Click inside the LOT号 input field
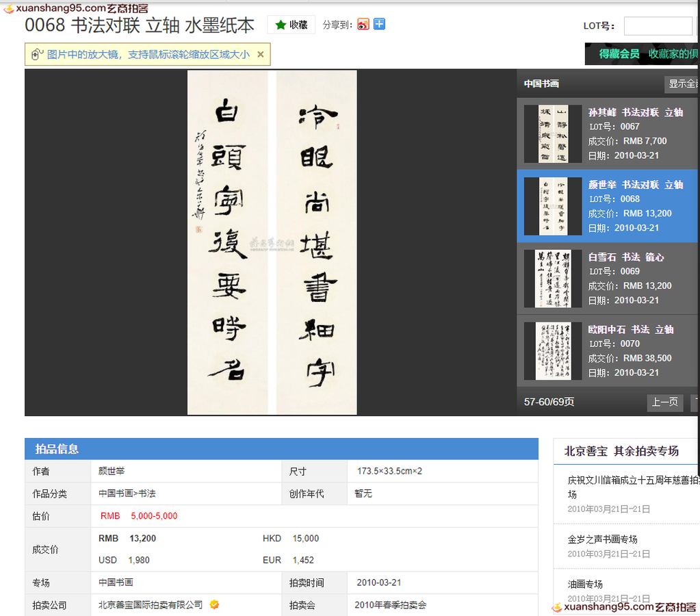This screenshot has height=616, width=700. pyautogui.click(x=658, y=26)
